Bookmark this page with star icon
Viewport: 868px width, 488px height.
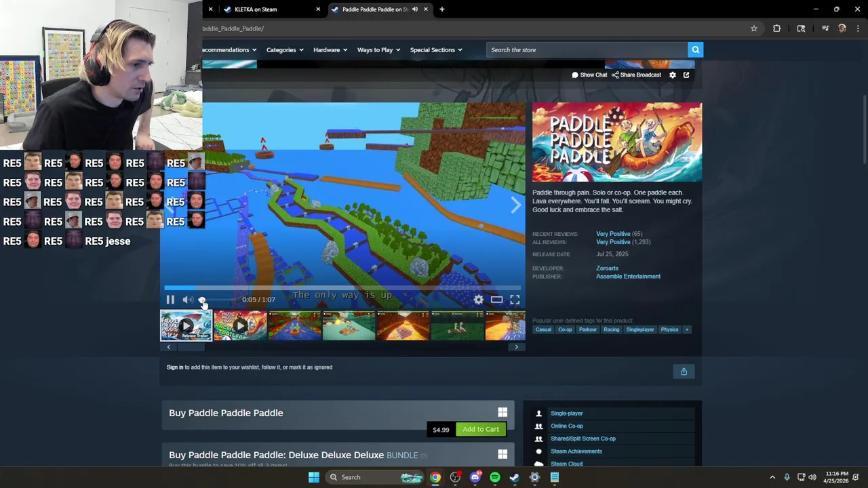point(754,28)
